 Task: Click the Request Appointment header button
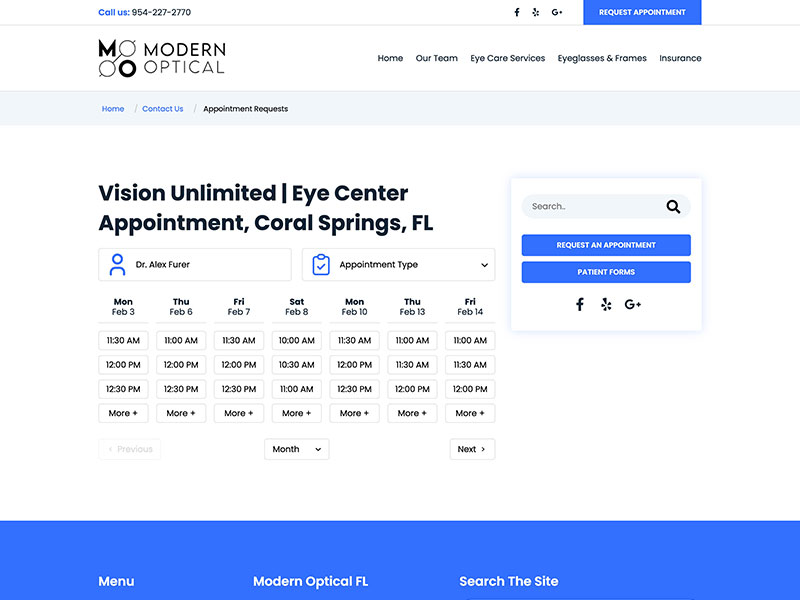[x=642, y=12]
